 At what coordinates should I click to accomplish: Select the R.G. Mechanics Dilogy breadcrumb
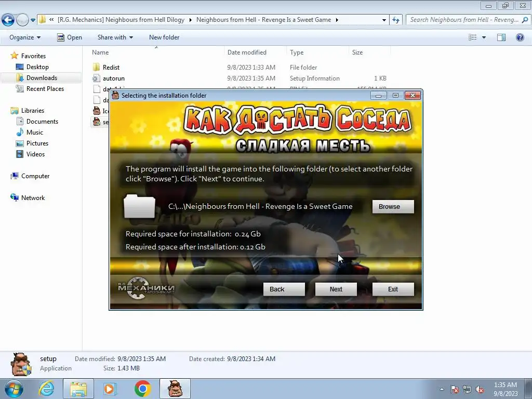tap(121, 20)
